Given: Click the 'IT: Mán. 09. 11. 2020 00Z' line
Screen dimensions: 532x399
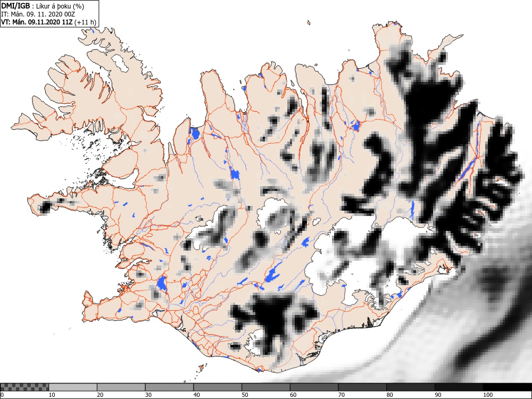Looking at the screenshot, I should pos(38,14).
